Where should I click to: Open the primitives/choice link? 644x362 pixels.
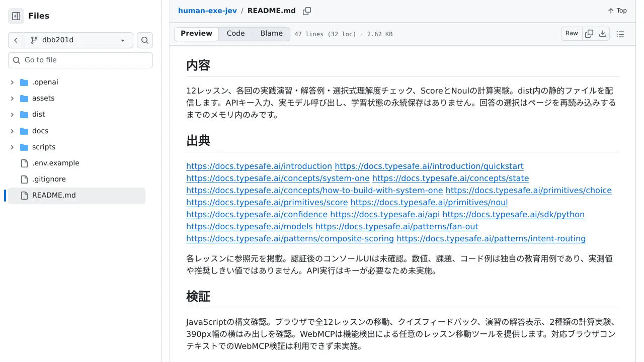pos(529,191)
